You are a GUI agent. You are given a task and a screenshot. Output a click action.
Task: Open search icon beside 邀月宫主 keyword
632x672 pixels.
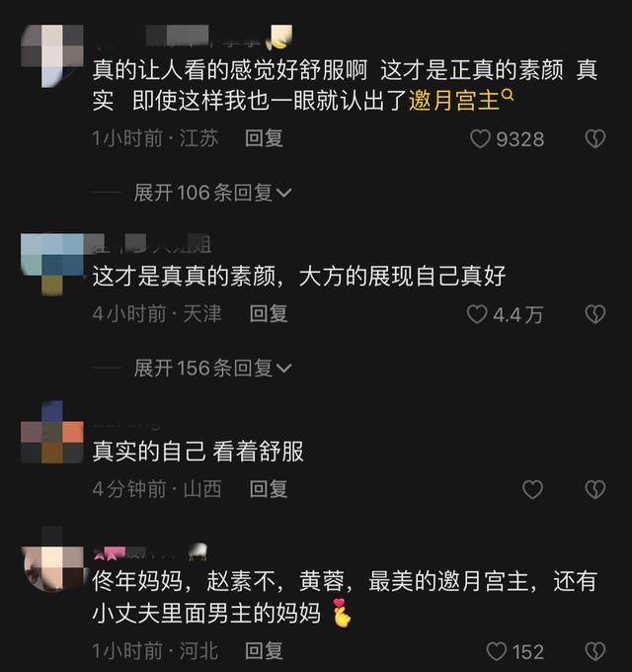pyautogui.click(x=508, y=95)
